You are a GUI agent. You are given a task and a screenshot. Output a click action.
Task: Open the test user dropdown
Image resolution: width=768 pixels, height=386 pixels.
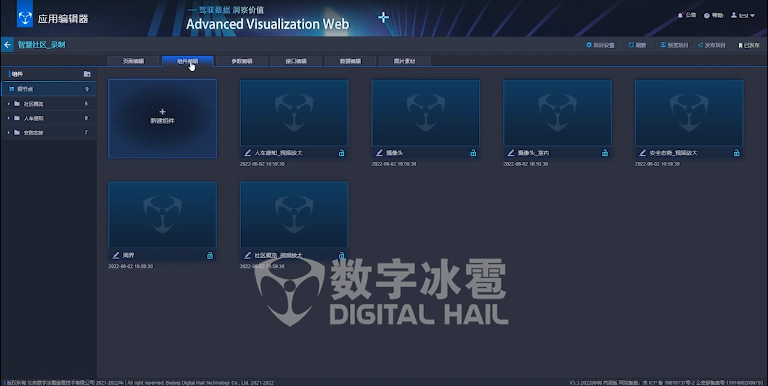[x=743, y=16]
